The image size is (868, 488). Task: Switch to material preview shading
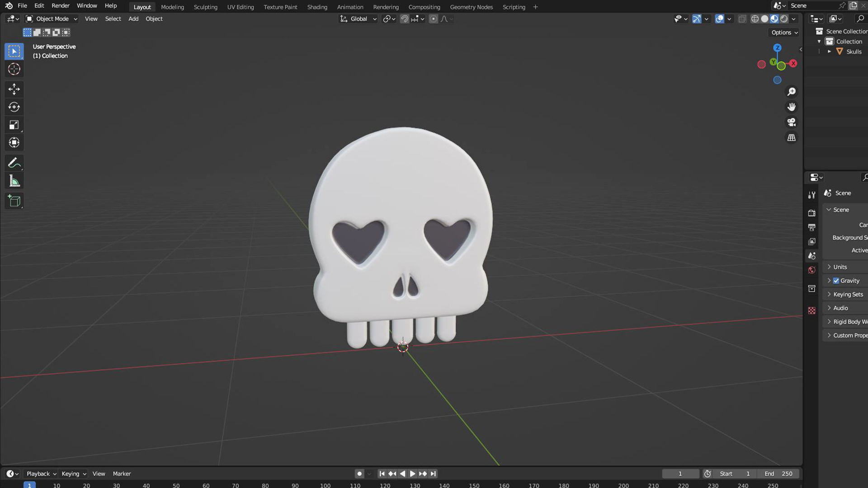[774, 19]
